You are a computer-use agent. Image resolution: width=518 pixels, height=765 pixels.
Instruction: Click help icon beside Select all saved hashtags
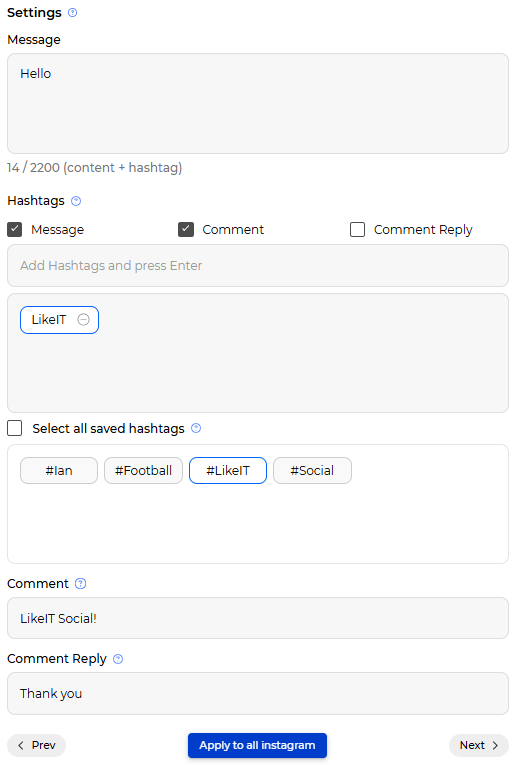[x=196, y=428]
